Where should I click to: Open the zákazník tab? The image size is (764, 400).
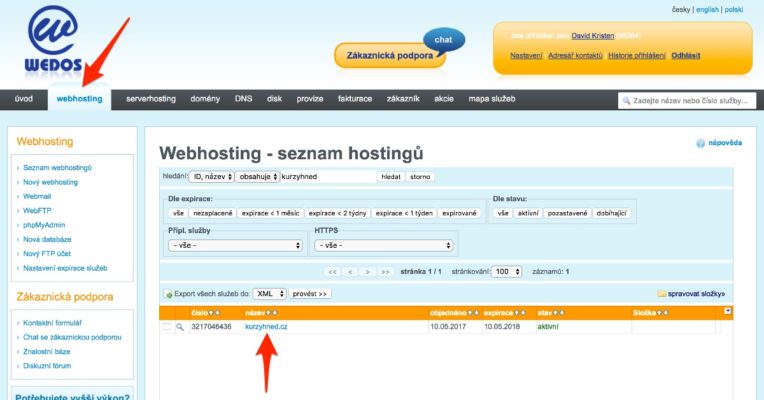tap(403, 99)
